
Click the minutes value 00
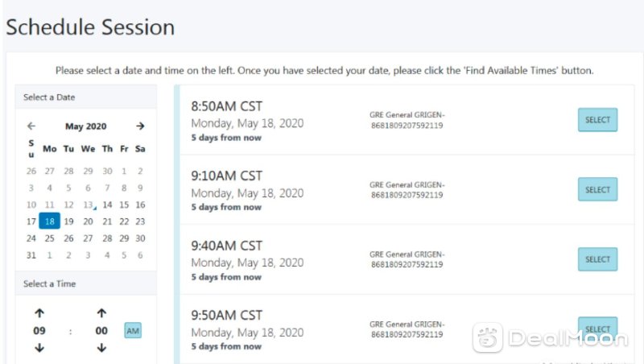101,331
